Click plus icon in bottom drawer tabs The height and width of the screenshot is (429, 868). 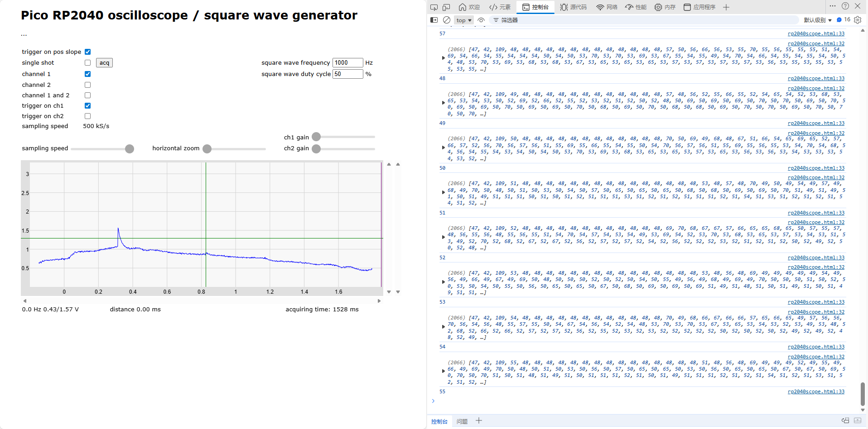click(479, 421)
